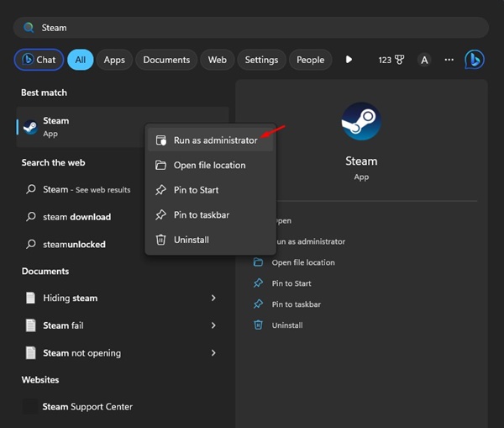
Task: Switch to the Documents filter tab
Action: click(x=166, y=60)
